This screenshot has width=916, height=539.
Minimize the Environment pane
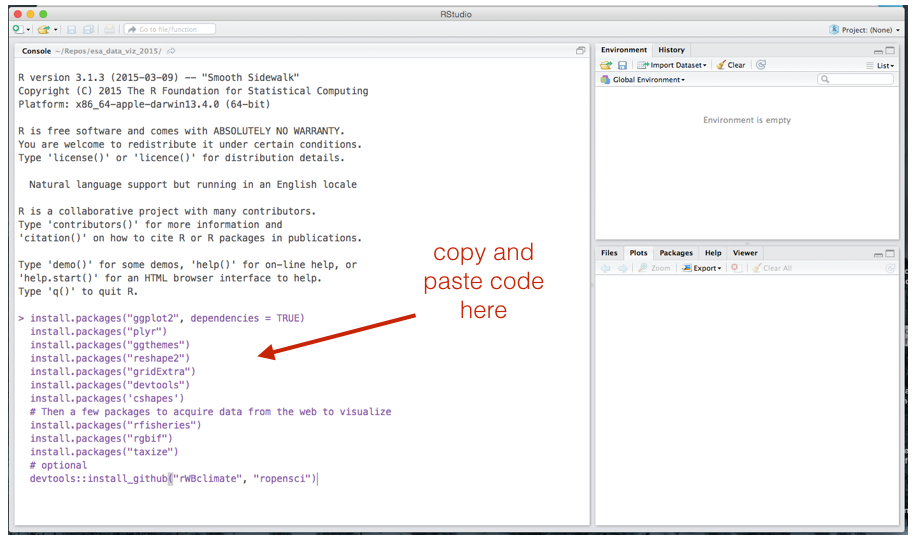(x=878, y=51)
